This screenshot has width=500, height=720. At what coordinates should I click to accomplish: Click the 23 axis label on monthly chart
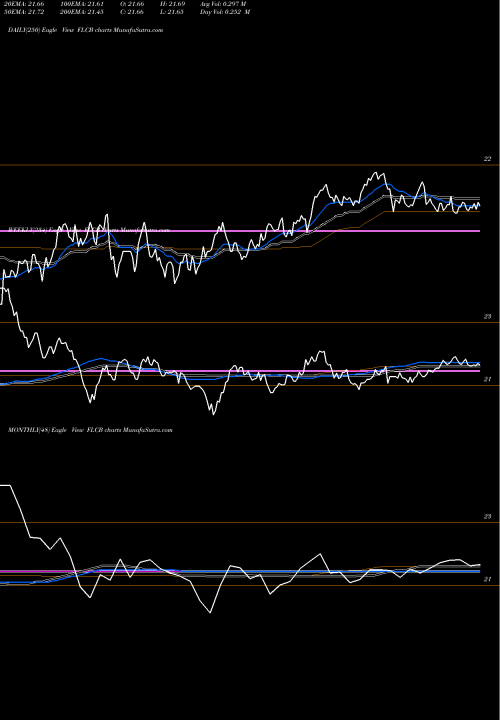tap(488, 517)
